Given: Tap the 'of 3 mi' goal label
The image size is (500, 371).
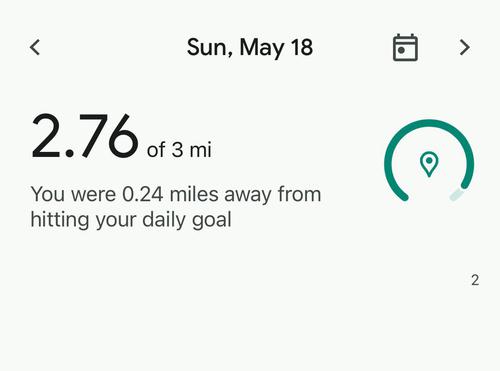Looking at the screenshot, I should point(179,150).
